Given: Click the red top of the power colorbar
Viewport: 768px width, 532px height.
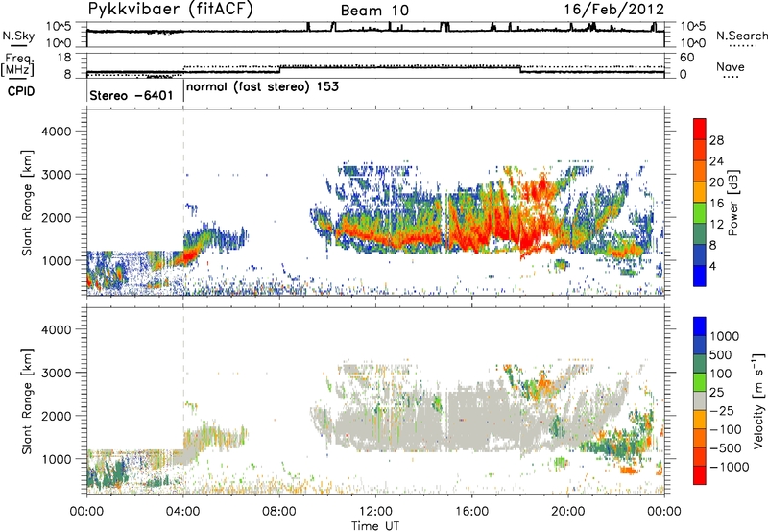Looking at the screenshot, I should tap(700, 129).
